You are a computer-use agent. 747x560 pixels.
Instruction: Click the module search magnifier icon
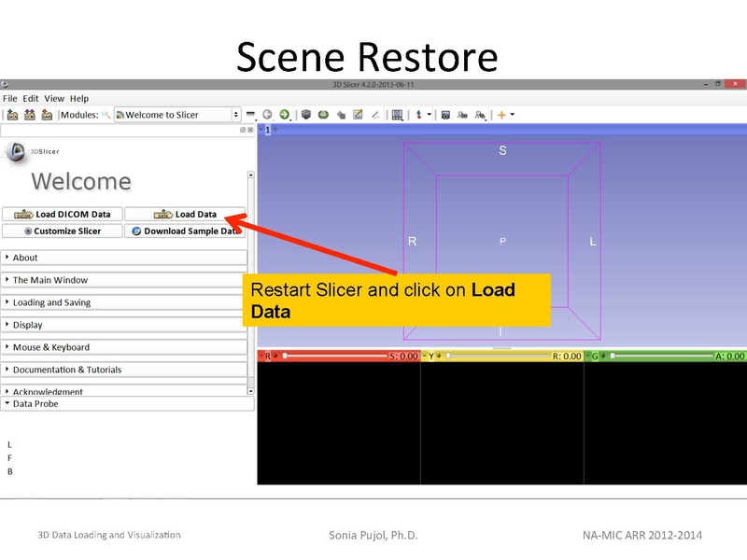coord(106,115)
